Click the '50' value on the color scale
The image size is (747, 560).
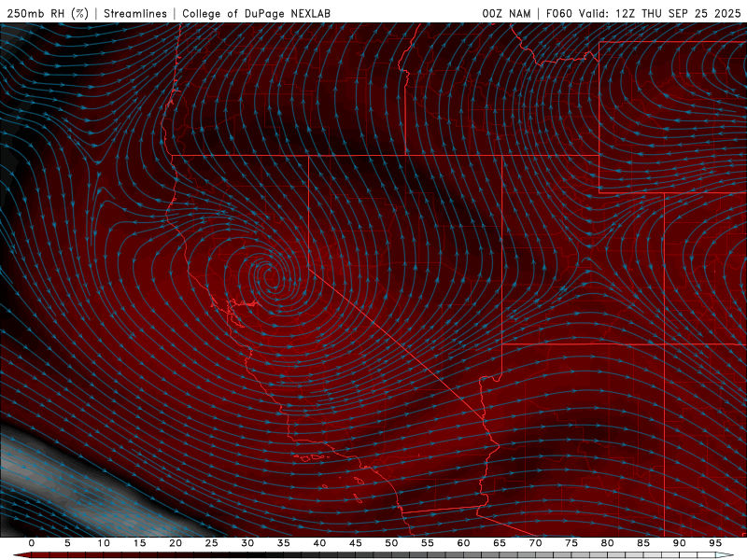point(391,543)
